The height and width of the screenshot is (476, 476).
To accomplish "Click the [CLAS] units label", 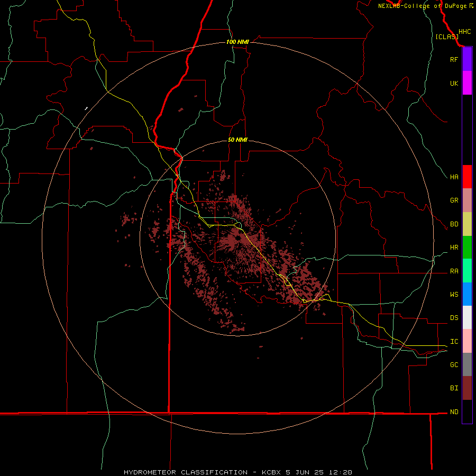I will pyautogui.click(x=447, y=36).
